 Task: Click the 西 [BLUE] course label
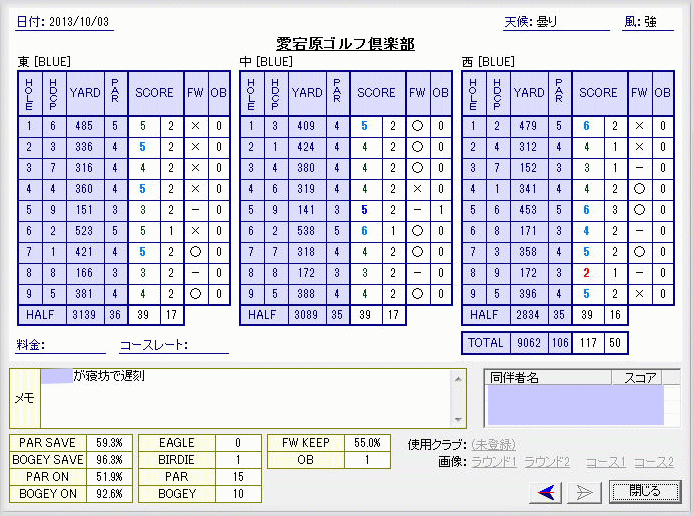click(488, 62)
